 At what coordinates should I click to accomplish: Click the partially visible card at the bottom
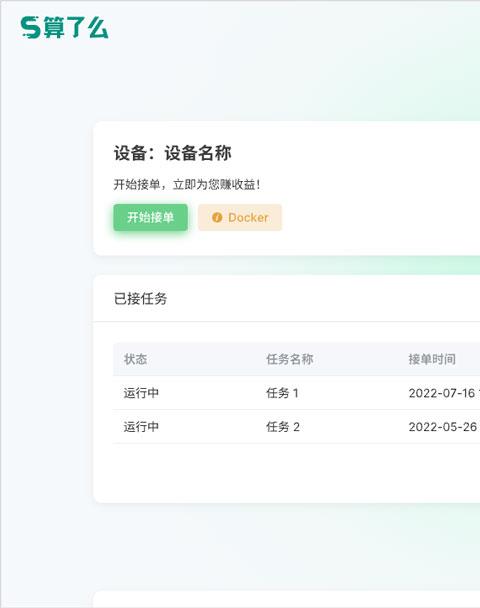287,599
